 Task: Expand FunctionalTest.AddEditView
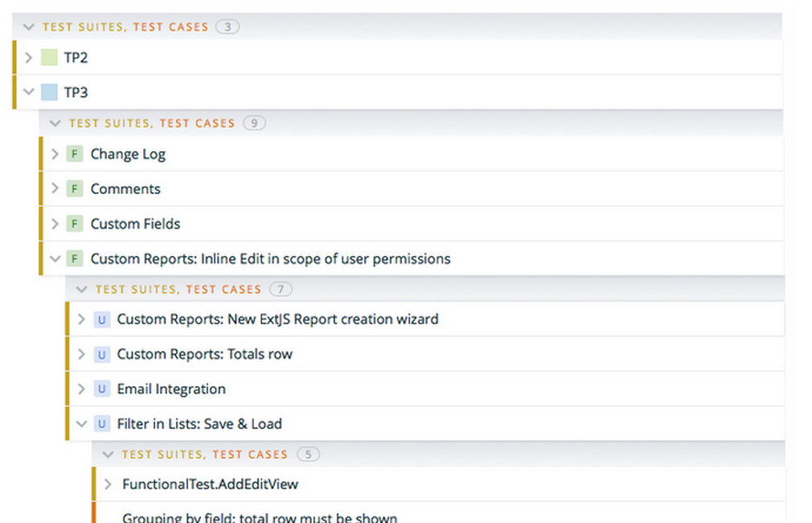click(107, 484)
